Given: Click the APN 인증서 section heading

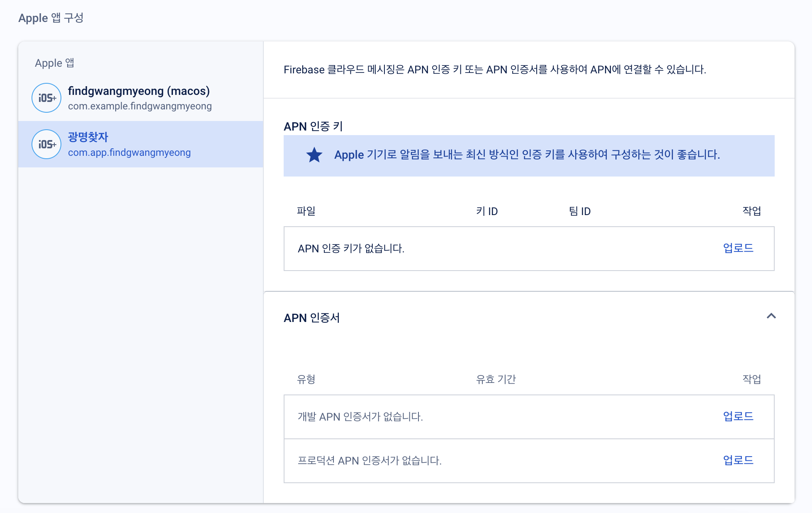Looking at the screenshot, I should point(311,318).
